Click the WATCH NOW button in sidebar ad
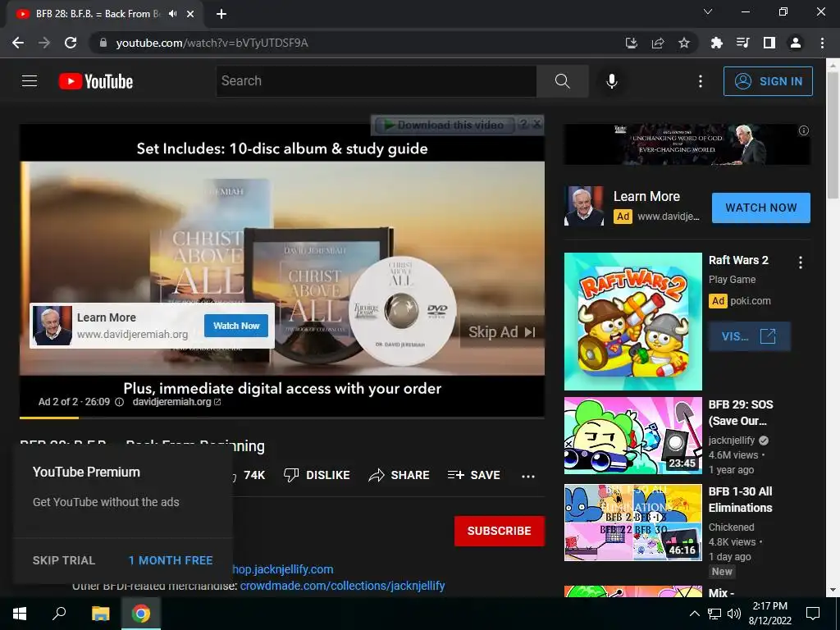Screen dimensions: 840x630 pos(760,208)
